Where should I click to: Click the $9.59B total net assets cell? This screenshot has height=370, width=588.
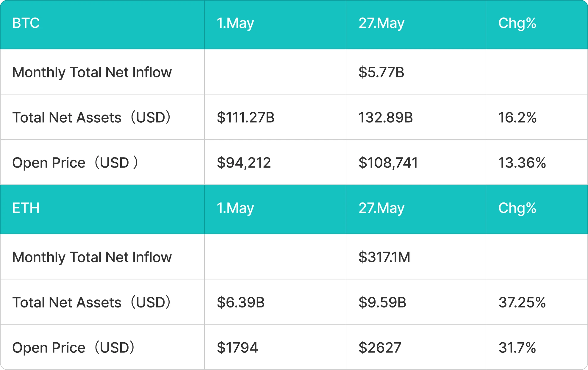[x=382, y=302]
